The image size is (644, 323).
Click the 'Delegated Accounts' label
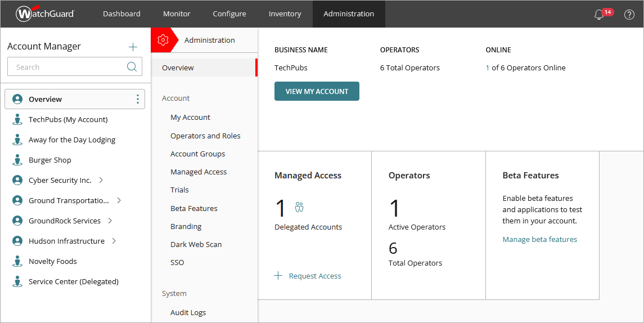click(308, 227)
